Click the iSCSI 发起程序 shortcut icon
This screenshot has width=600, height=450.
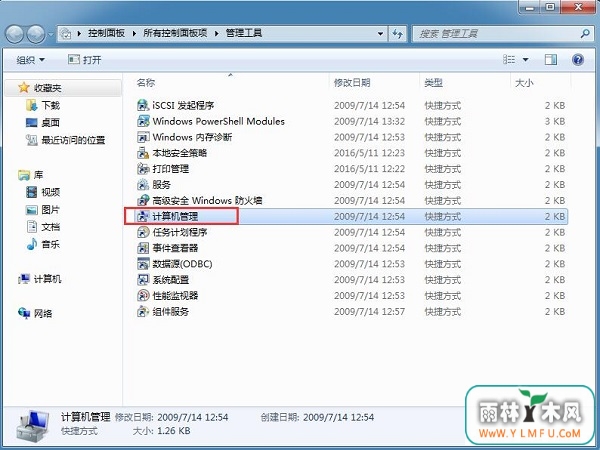pyautogui.click(x=143, y=105)
